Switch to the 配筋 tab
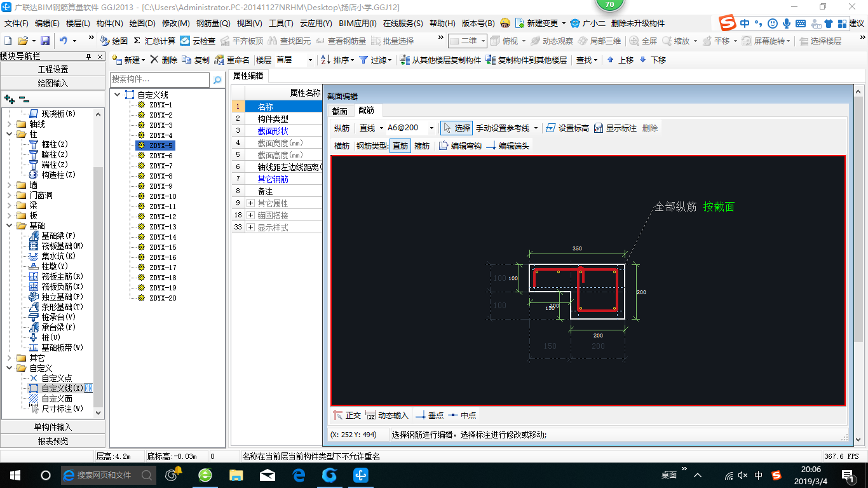This screenshot has height=488, width=868. click(367, 111)
